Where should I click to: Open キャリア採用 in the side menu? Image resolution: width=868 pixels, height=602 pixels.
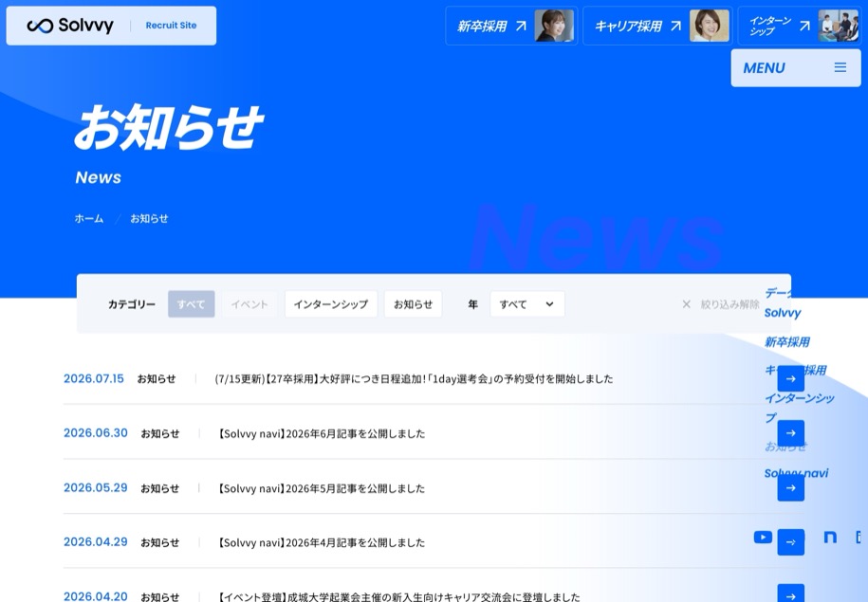pos(796,370)
